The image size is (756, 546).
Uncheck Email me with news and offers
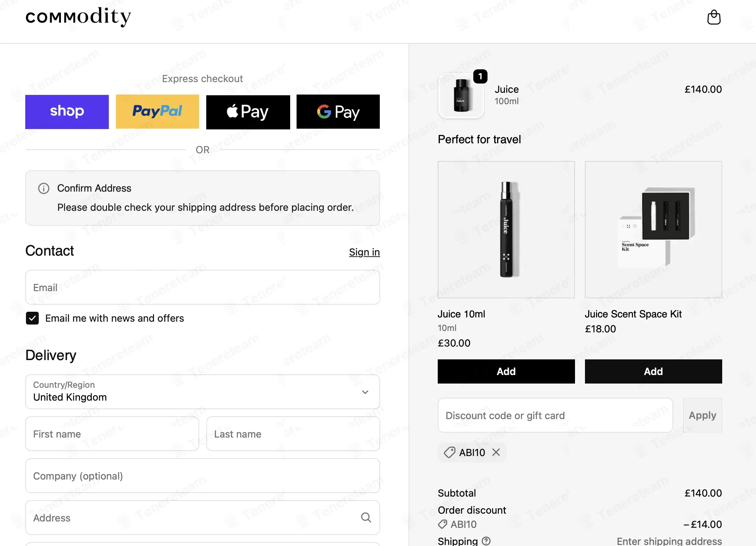pyautogui.click(x=32, y=318)
